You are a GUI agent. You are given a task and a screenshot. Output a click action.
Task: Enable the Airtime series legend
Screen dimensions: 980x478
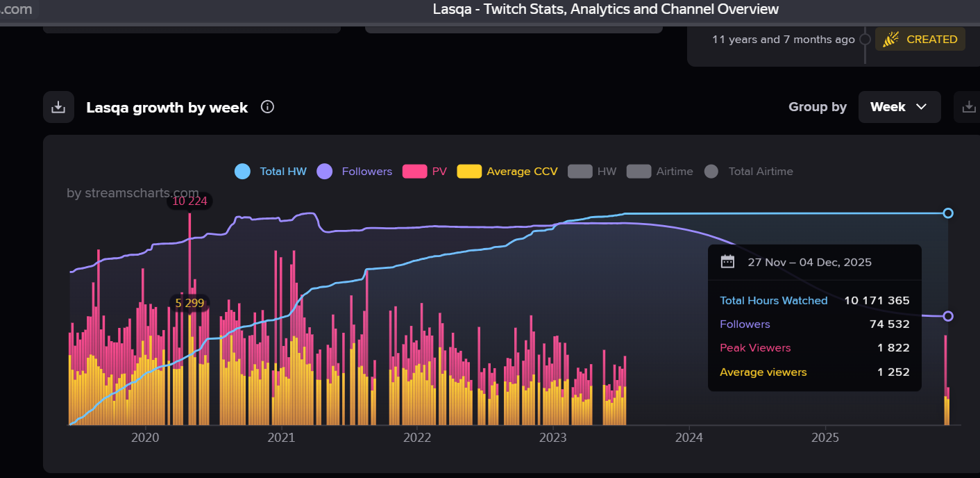[x=660, y=172]
